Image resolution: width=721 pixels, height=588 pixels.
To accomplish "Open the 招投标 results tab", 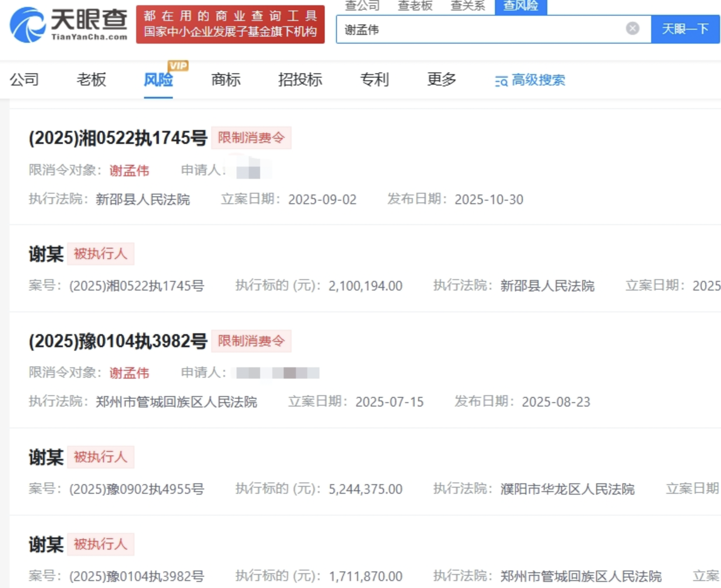I will (x=300, y=80).
